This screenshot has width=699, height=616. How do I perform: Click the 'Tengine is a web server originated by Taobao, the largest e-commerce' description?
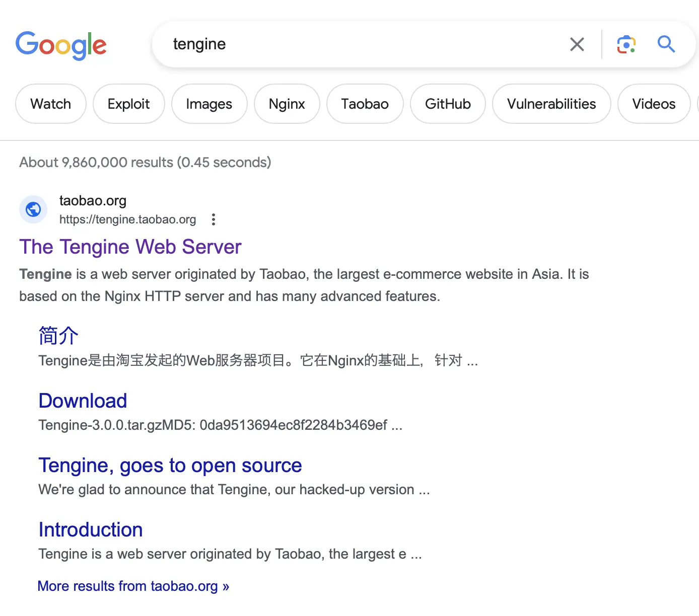[304, 285]
